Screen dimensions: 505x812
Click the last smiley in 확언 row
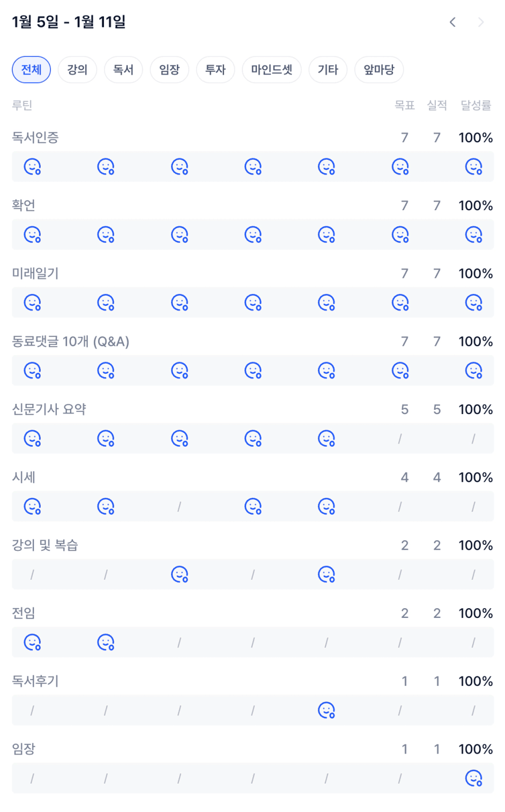point(473,235)
